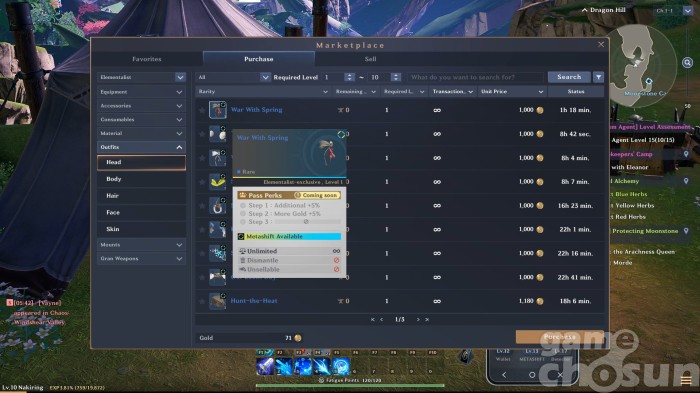Click the filter funnel icon beside Search
This screenshot has height=393, width=700.
[598, 77]
